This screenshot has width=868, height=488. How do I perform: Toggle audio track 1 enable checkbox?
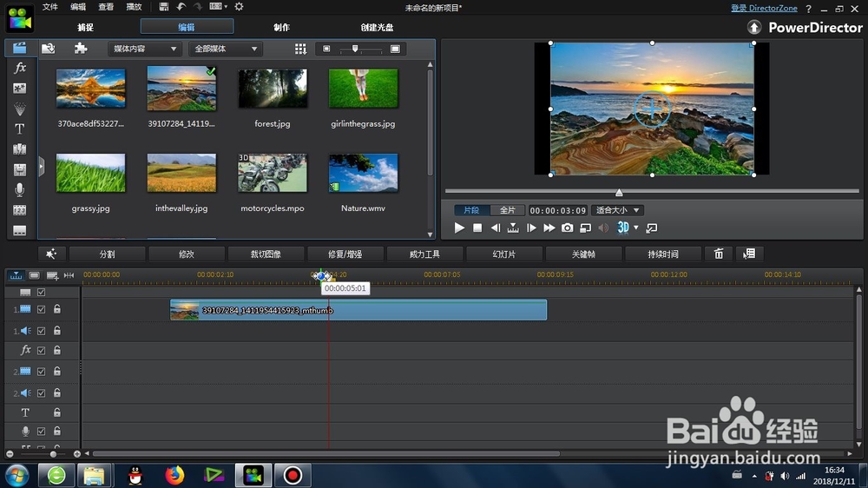click(x=41, y=331)
